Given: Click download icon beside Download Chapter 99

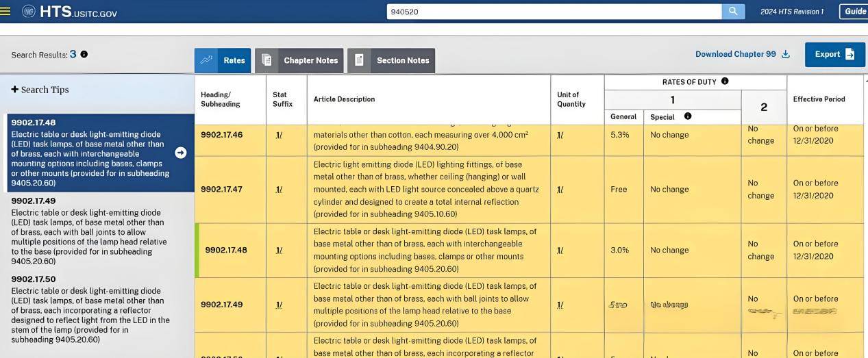Looking at the screenshot, I should 786,54.
